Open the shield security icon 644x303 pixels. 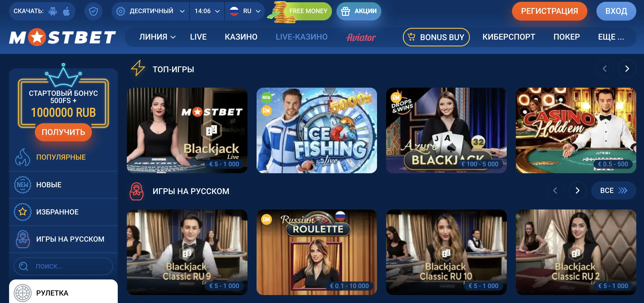[93, 11]
